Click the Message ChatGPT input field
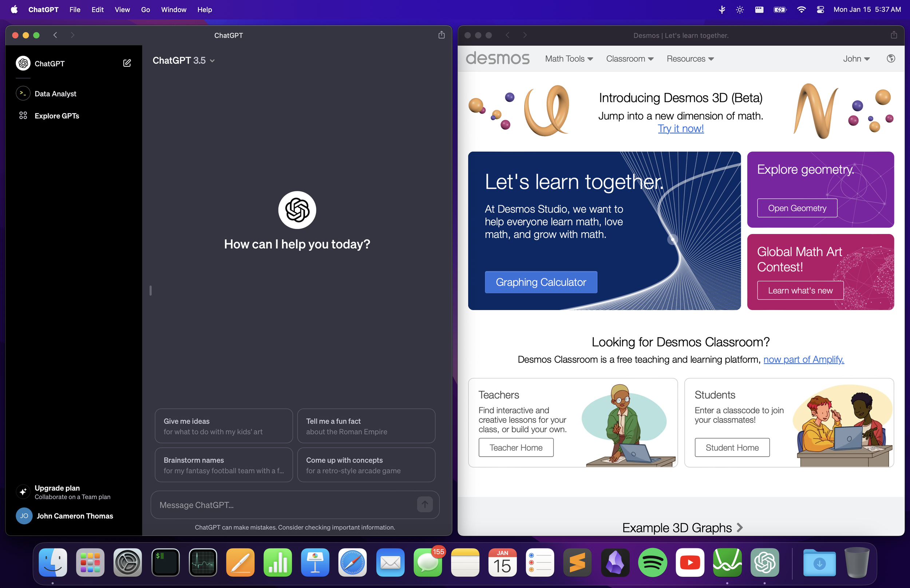Image resolution: width=910 pixels, height=588 pixels. [282, 505]
